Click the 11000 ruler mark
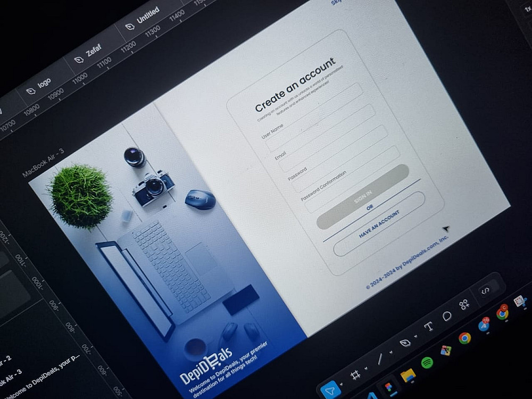This screenshot has height=399, width=532. click(x=80, y=78)
